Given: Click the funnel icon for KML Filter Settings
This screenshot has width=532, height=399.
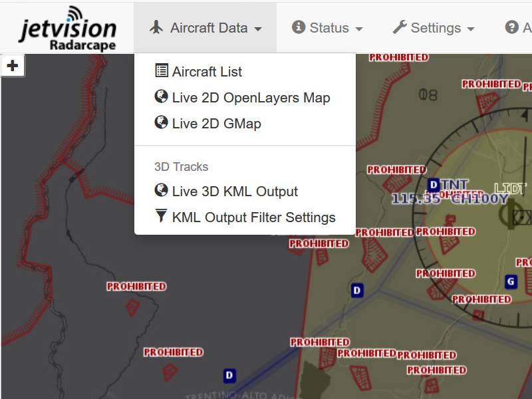Looking at the screenshot, I should [161, 217].
